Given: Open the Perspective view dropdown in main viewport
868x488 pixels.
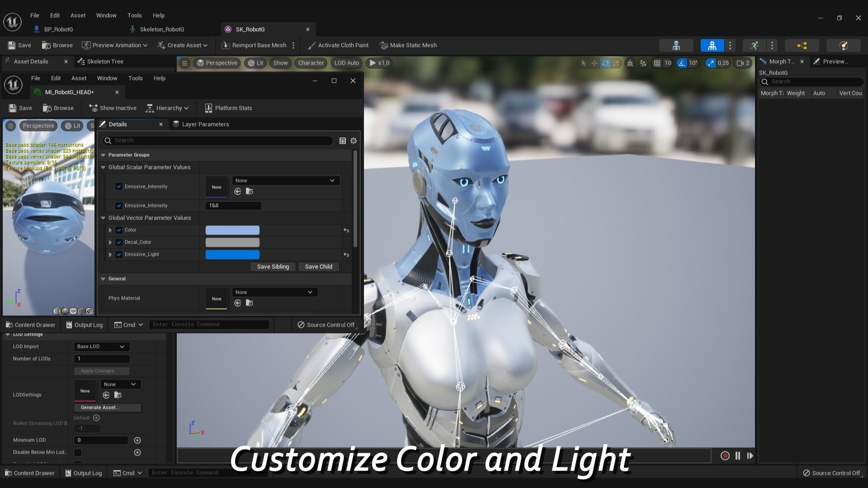Looking at the screenshot, I should (217, 63).
